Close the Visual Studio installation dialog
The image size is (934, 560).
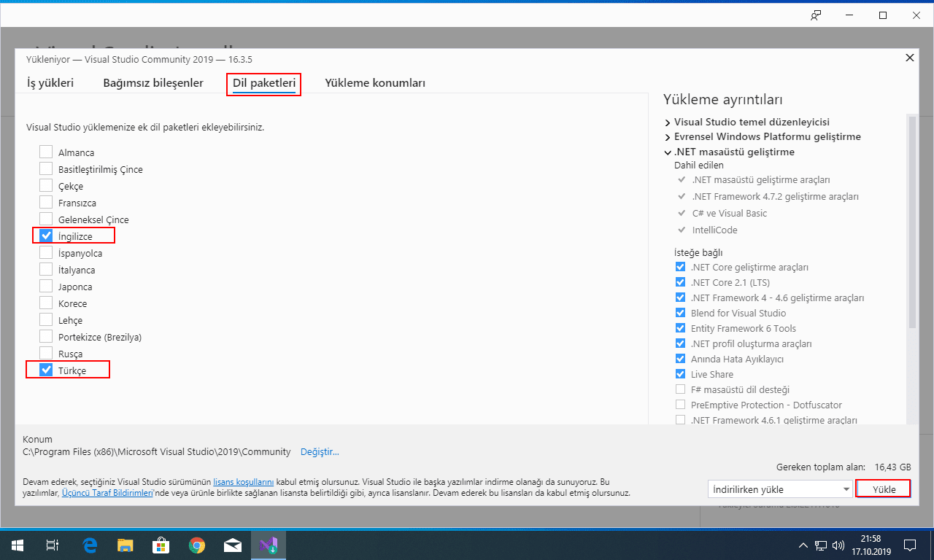(x=909, y=58)
